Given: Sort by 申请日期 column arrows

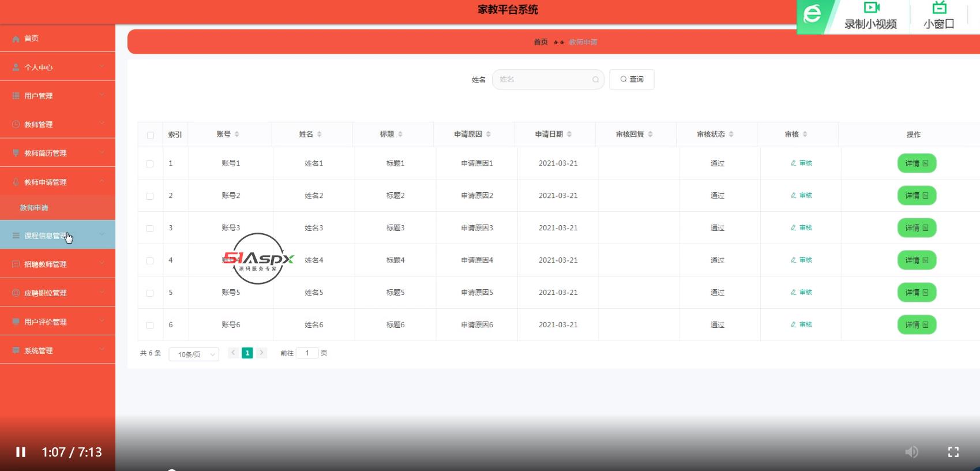Looking at the screenshot, I should click(569, 134).
